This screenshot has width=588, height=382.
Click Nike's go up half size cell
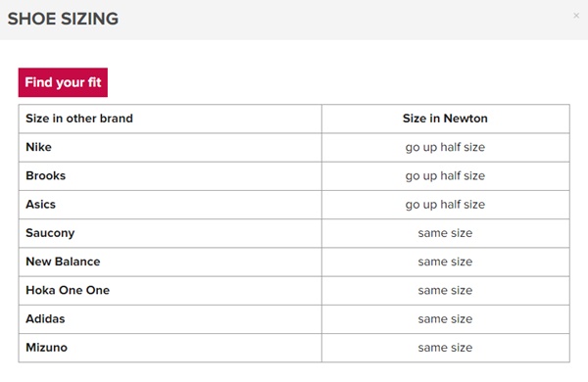[x=446, y=147]
